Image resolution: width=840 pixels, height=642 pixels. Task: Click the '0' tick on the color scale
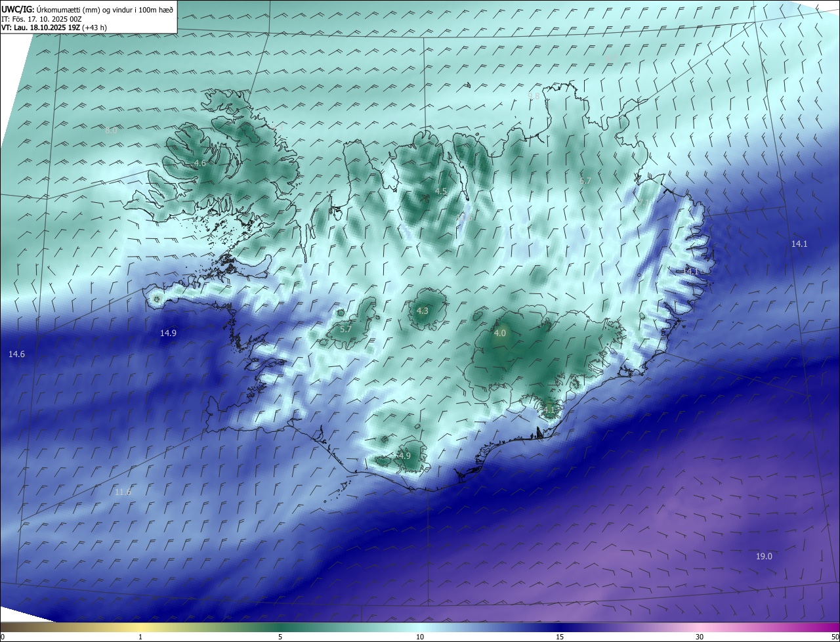(x=3, y=637)
